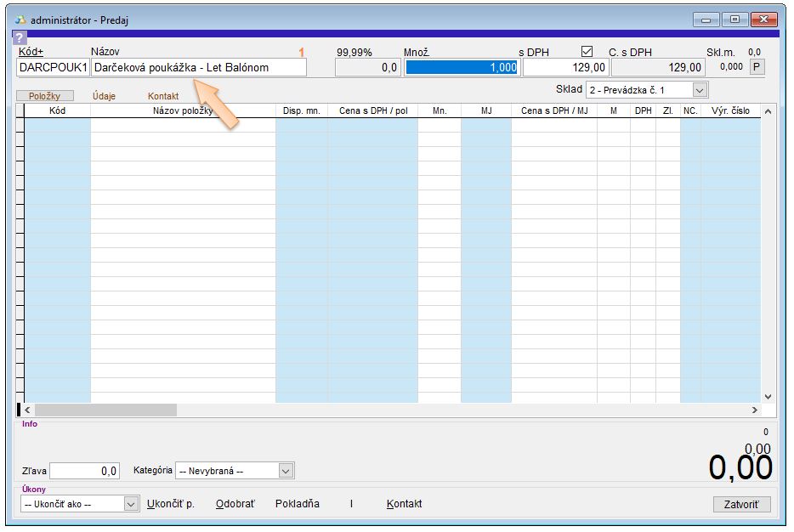Select the Kontakt tab near the top
The image size is (794, 532).
pyautogui.click(x=163, y=96)
